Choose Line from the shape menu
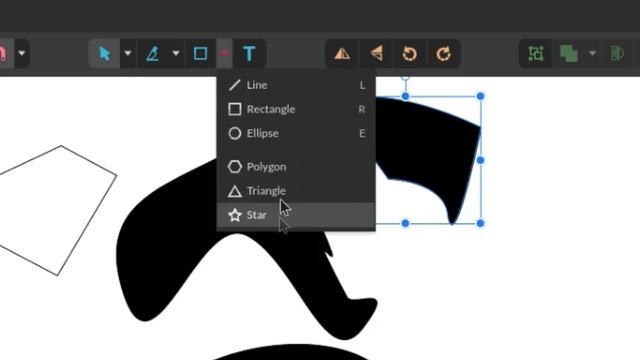The height and width of the screenshot is (360, 640). click(x=296, y=85)
